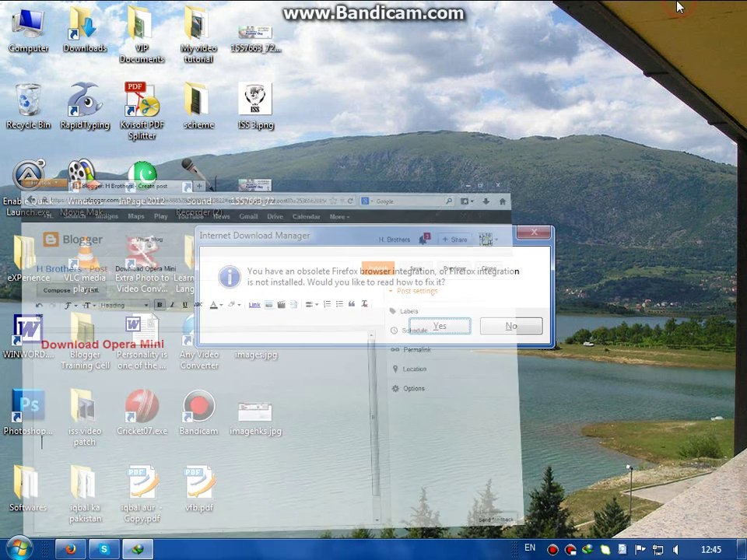Open Gmail in the faded Blogger window

[248, 217]
